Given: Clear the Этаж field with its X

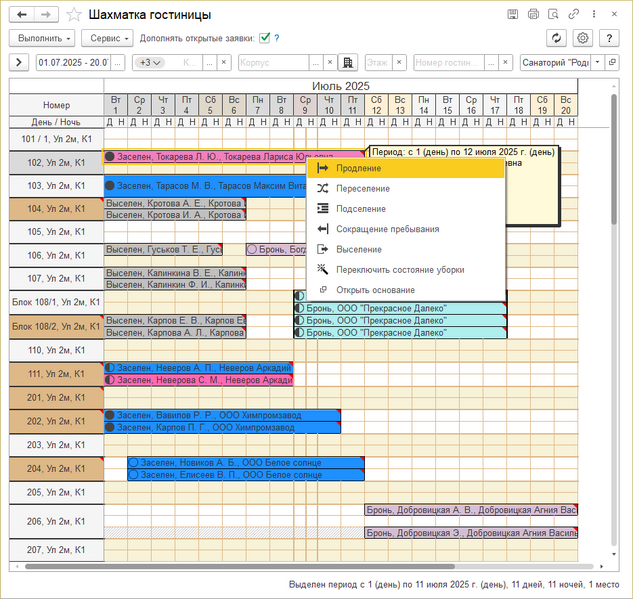Looking at the screenshot, I should [399, 63].
